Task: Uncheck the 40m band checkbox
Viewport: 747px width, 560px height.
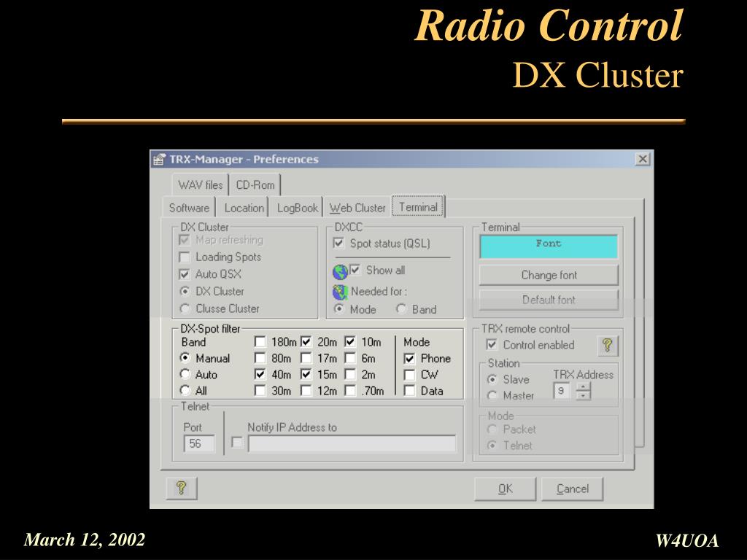Action: 260,374
